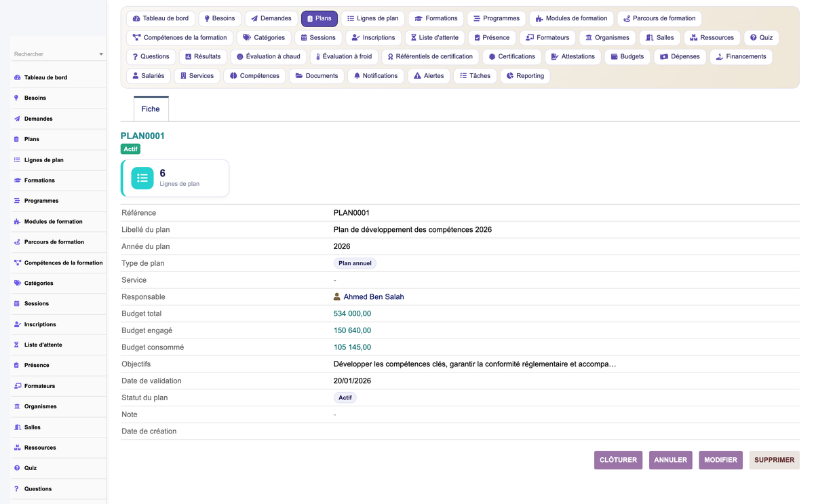Open Notifications from the top navigation
This screenshot has height=504, width=814.
pos(376,76)
